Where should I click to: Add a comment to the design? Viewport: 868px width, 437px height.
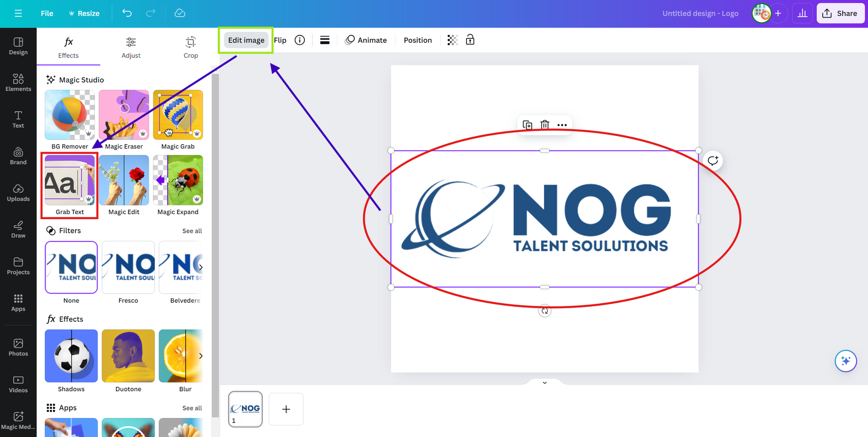[x=713, y=160]
